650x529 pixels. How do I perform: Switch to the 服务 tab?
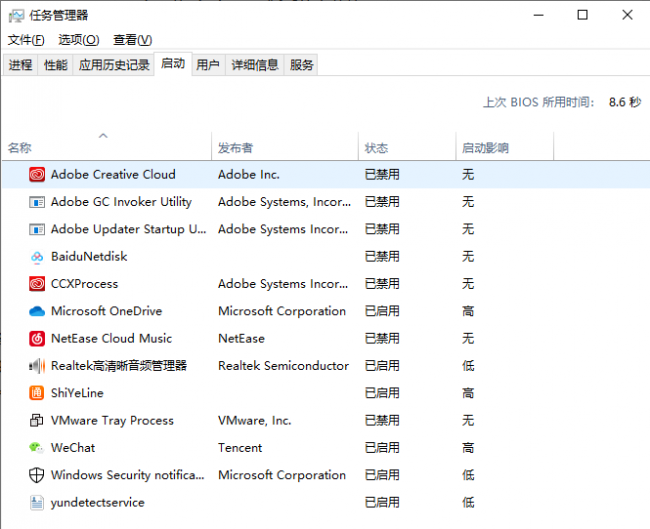click(301, 65)
